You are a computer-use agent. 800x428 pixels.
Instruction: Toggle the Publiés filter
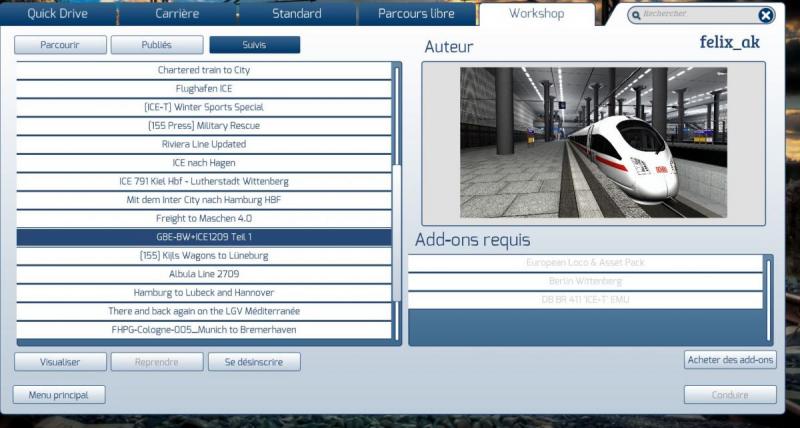(x=157, y=45)
